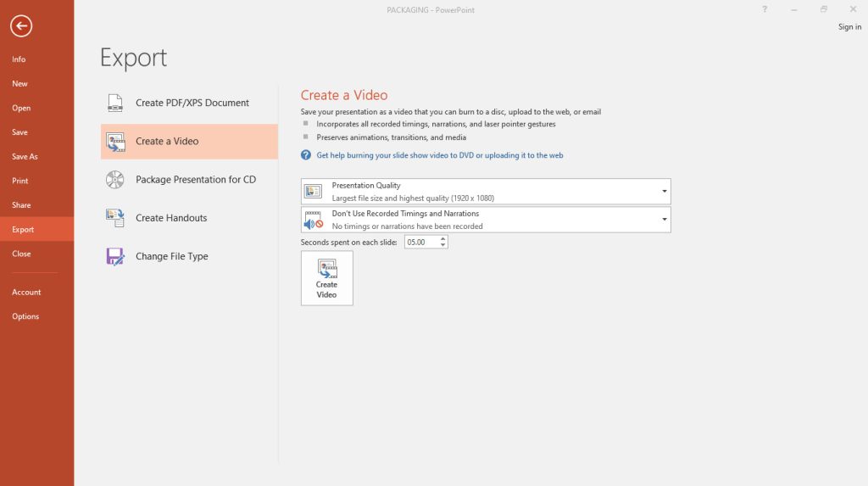The width and height of the screenshot is (868, 486).
Task: Click the Create Handouts icon
Action: (115, 218)
